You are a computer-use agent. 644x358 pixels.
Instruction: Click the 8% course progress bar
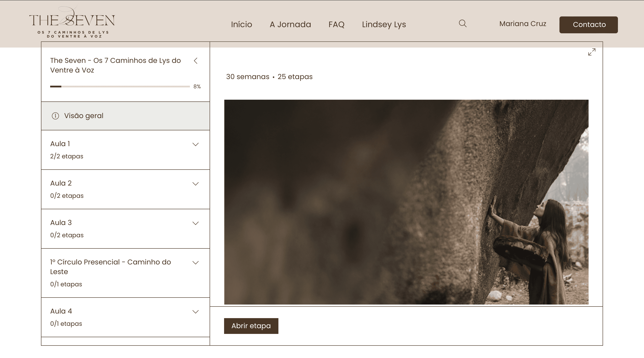[x=120, y=87]
